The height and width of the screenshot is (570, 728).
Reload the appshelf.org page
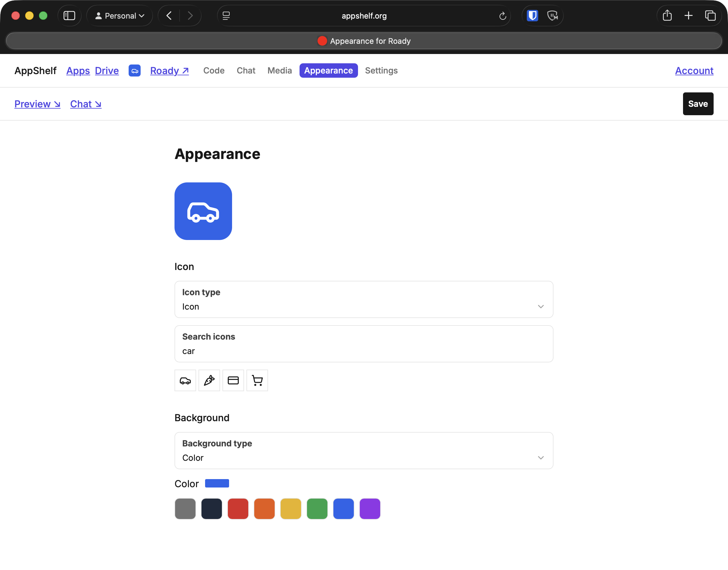click(x=503, y=16)
